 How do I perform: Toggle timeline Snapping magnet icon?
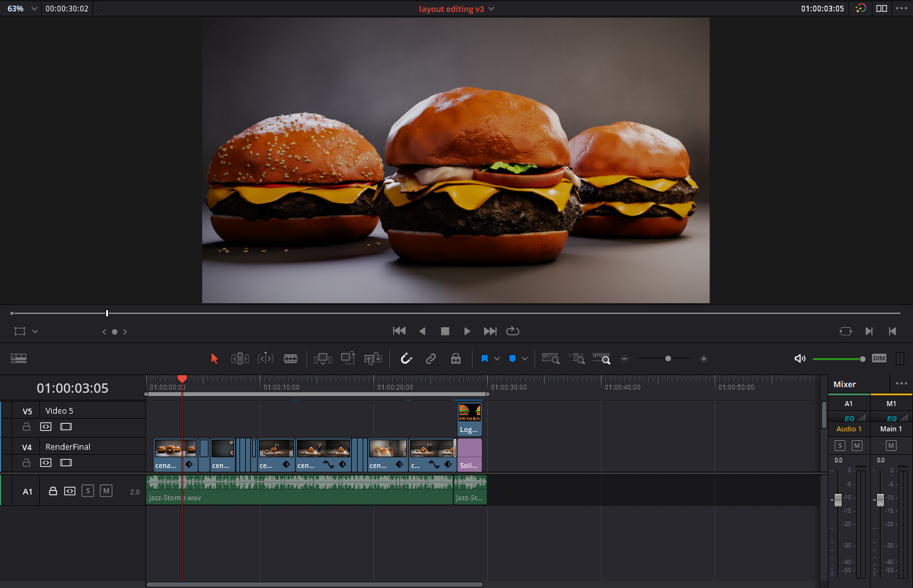pyautogui.click(x=406, y=359)
